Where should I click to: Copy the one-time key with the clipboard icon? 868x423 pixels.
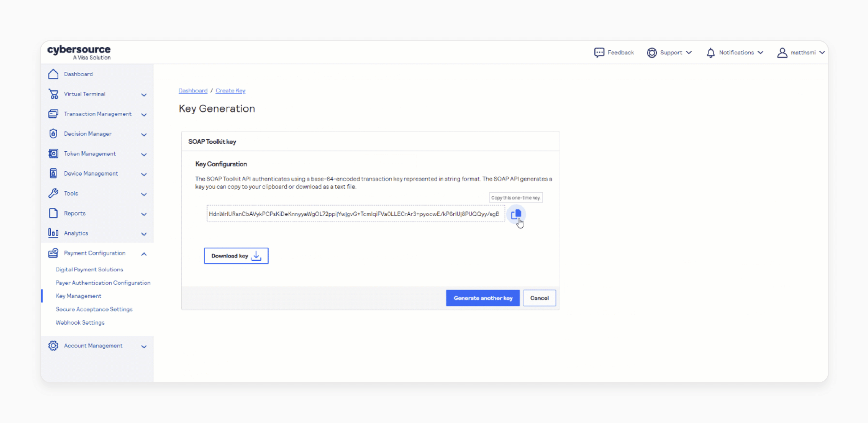(516, 214)
